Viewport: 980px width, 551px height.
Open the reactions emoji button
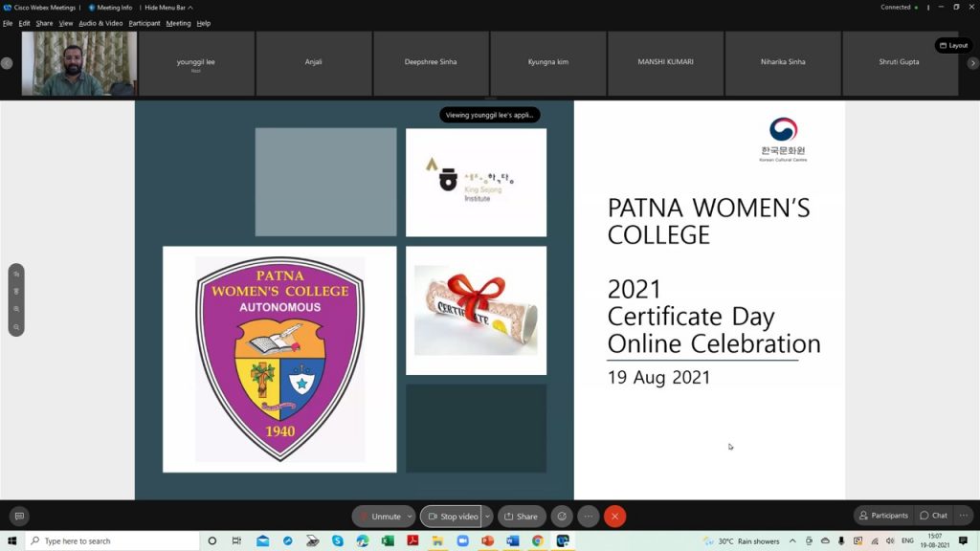tap(562, 517)
